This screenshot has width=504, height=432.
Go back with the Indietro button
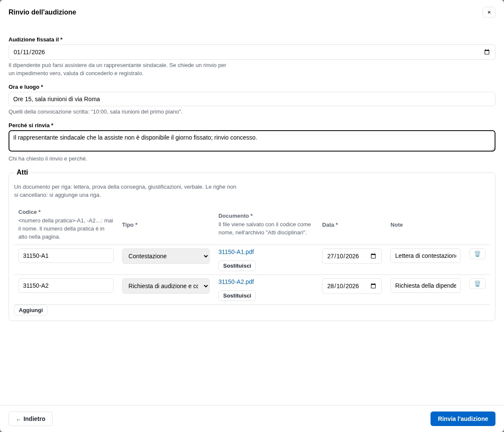(x=30, y=419)
